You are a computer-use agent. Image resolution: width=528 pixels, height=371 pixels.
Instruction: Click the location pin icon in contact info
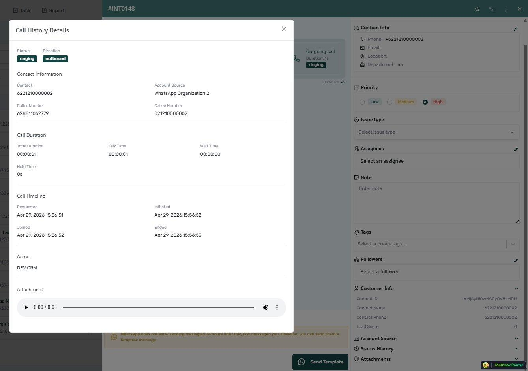tap(362, 56)
